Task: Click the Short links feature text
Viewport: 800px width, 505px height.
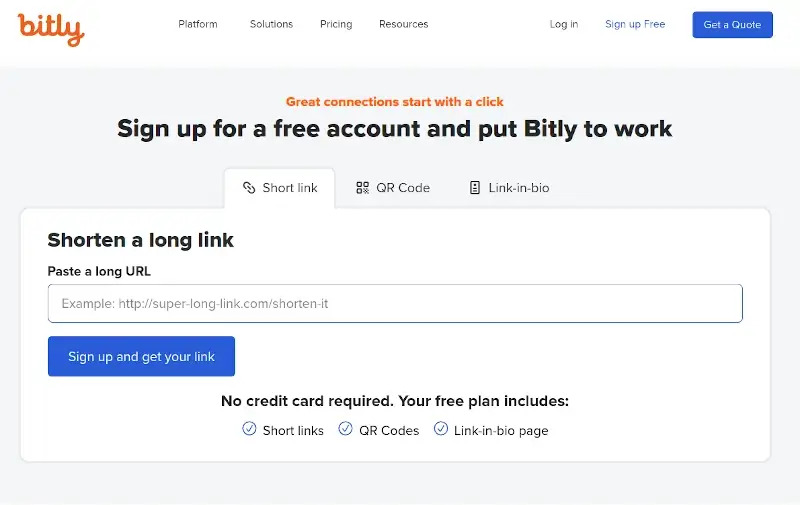Action: pos(293,431)
